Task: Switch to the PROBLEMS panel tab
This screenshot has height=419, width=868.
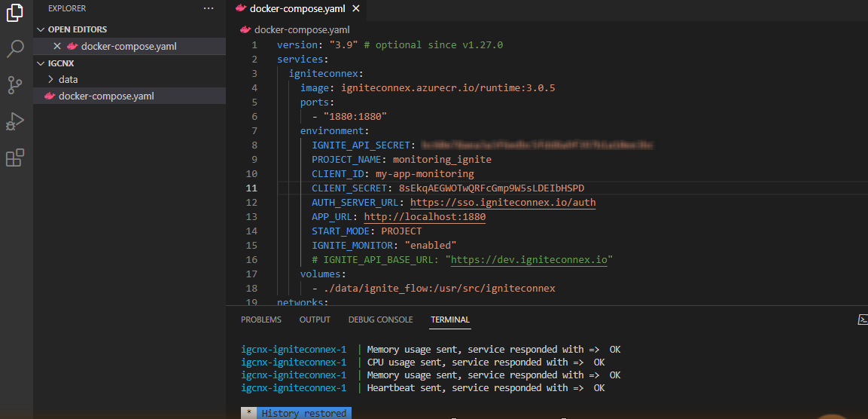Action: click(x=260, y=320)
